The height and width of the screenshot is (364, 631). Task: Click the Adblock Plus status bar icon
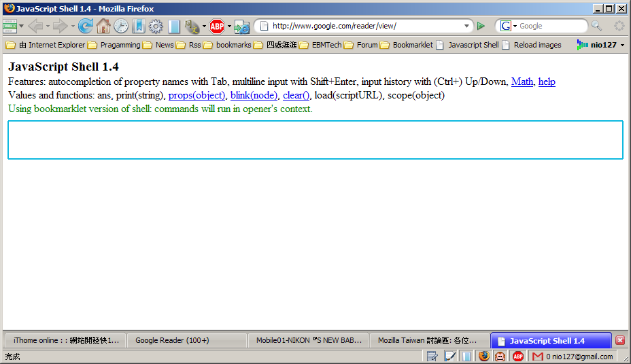point(518,357)
